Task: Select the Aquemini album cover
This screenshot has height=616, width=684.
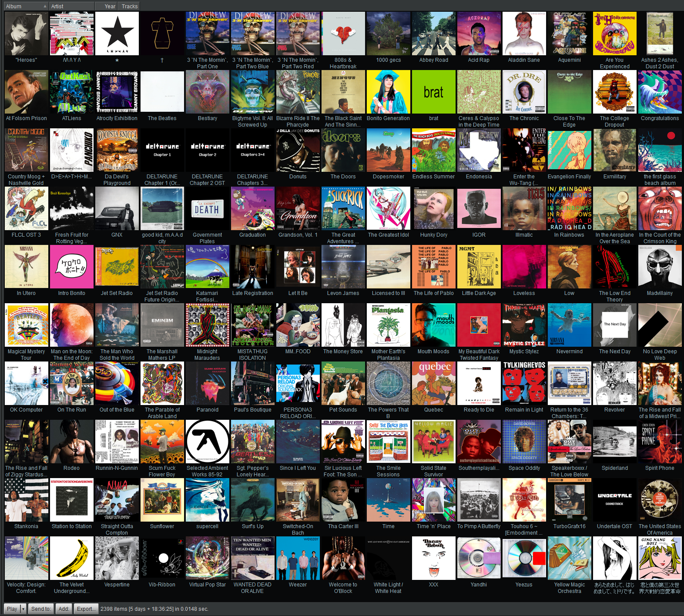Action: tap(570, 33)
